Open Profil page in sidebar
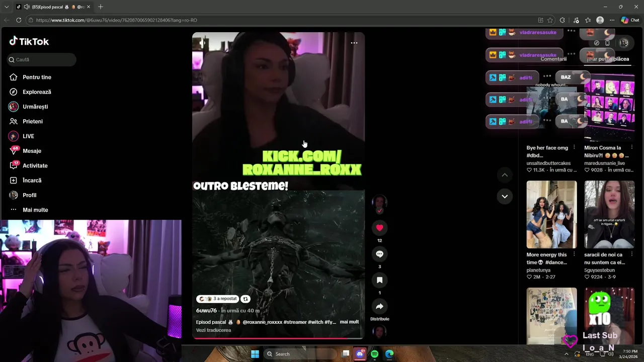Screen dimensions: 644x362 (x=23, y=195)
